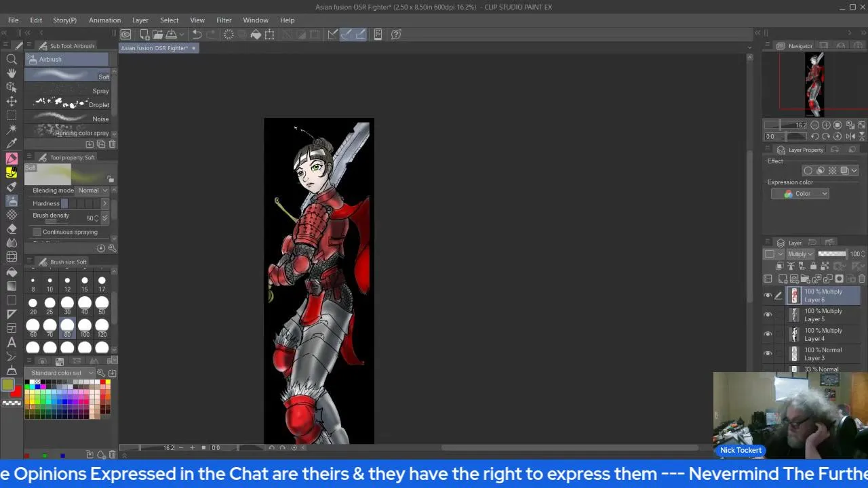Toggle the layer color effect icon
Image resolution: width=868 pixels, height=488 pixels.
845,171
